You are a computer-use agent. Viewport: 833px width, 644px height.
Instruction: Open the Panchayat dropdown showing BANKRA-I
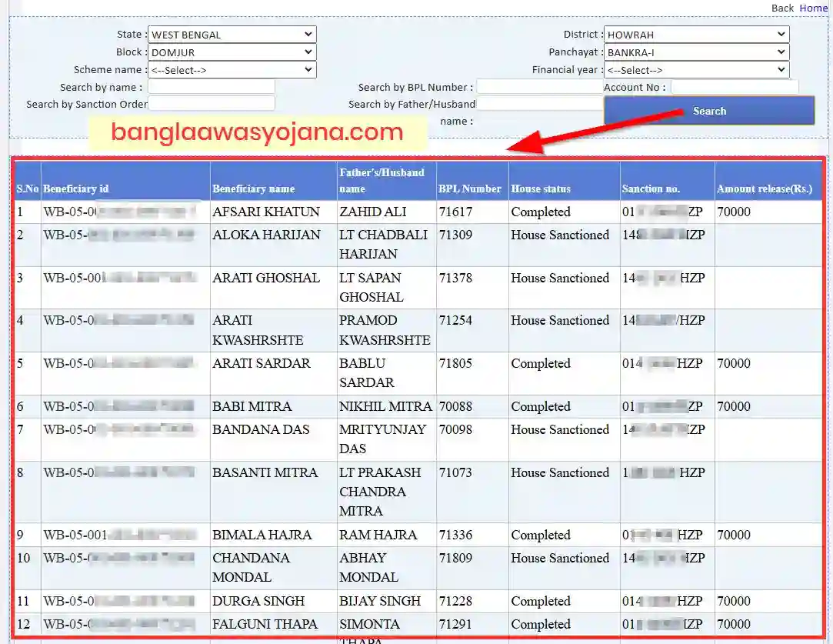point(696,52)
